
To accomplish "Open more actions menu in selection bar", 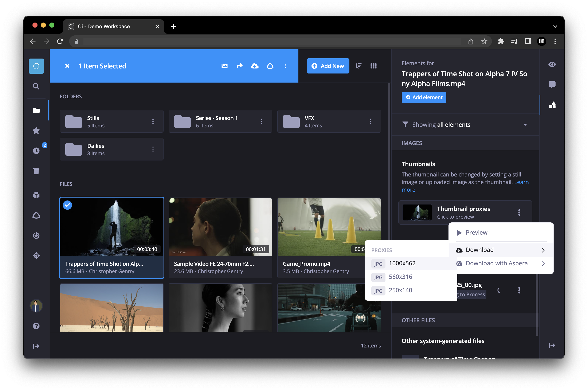I will 285,66.
